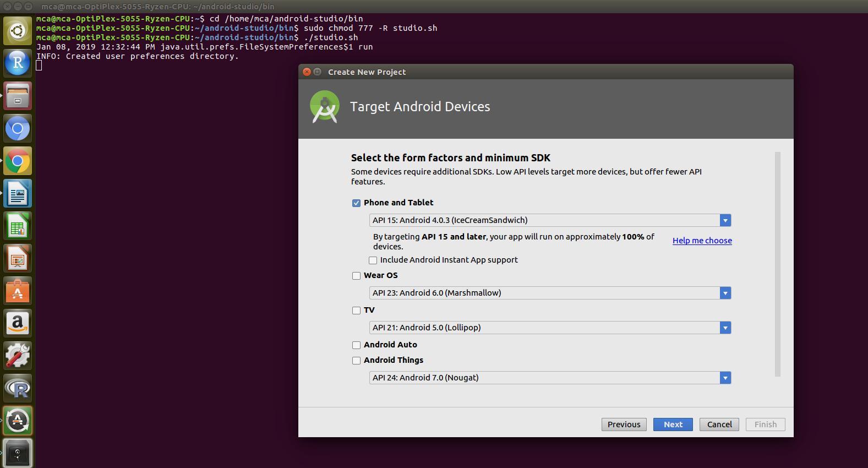Launch RStudio from the dock
The height and width of the screenshot is (468, 868).
tap(18, 63)
